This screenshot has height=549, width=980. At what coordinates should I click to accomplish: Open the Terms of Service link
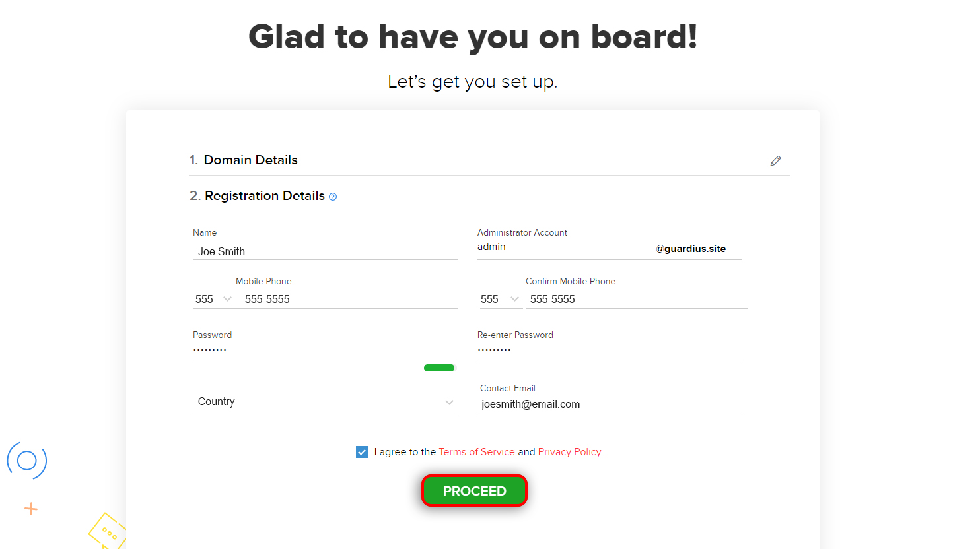click(477, 452)
